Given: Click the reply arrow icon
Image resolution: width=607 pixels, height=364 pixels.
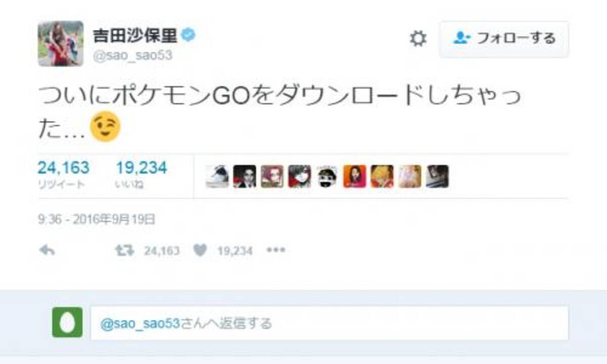Looking at the screenshot, I should pyautogui.click(x=47, y=250).
